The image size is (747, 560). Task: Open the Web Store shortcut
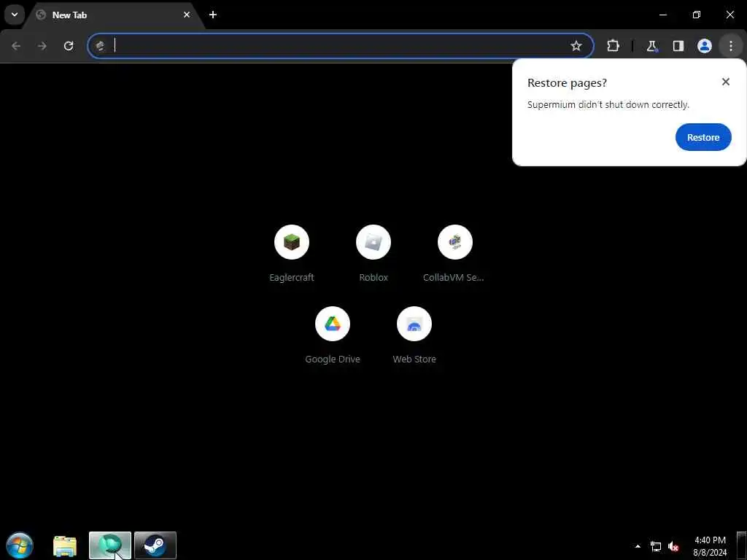(414, 335)
